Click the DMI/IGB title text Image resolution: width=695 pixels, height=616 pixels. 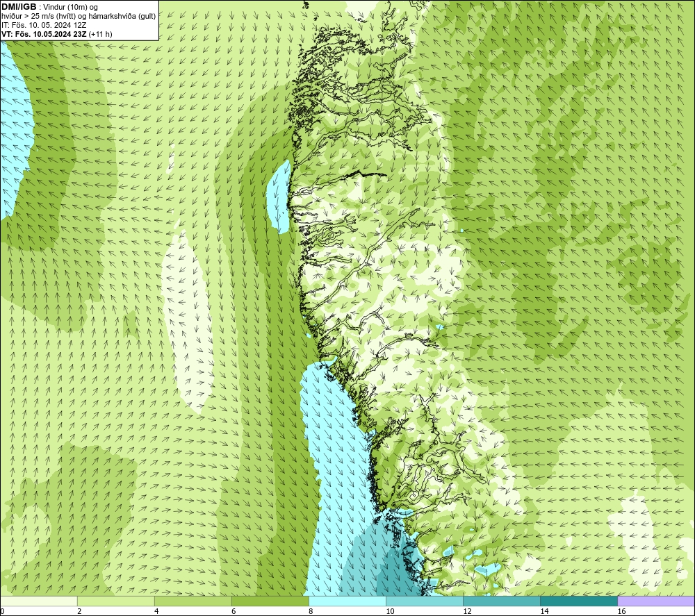(19, 7)
